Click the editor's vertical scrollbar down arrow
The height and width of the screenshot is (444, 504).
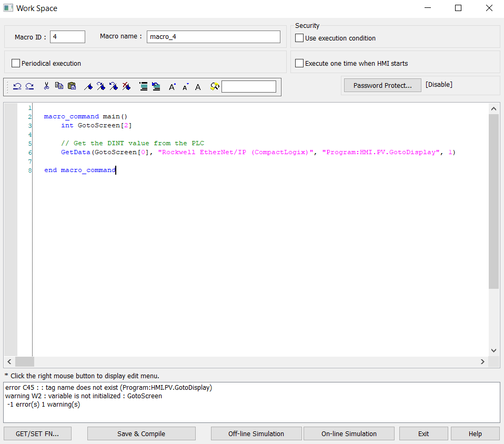pyautogui.click(x=493, y=350)
